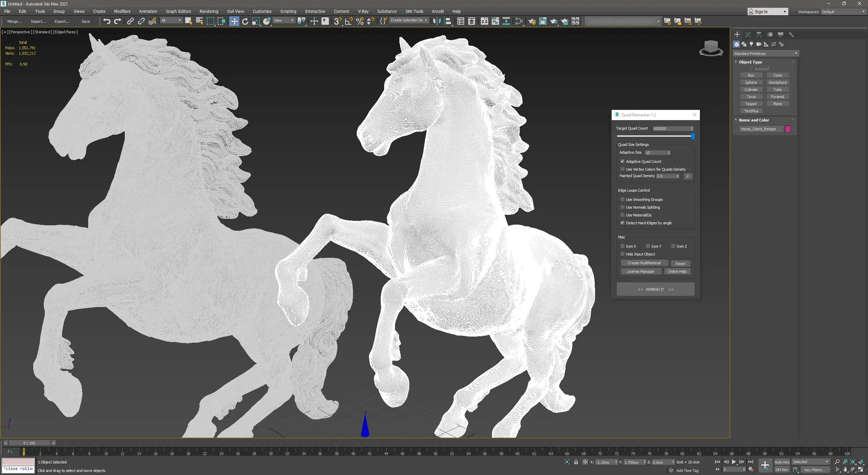The image size is (868, 475).
Task: Open the Workspaces Default dropdown
Action: tap(843, 12)
